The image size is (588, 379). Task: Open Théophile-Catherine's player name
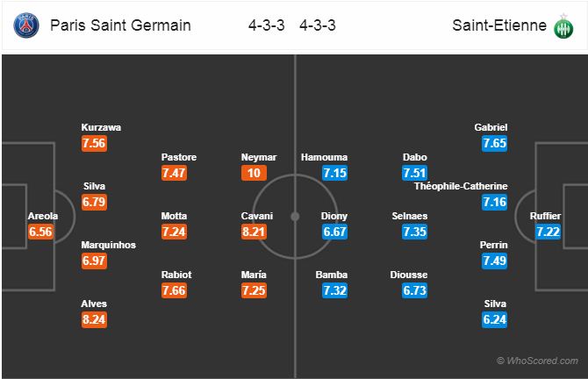point(461,186)
